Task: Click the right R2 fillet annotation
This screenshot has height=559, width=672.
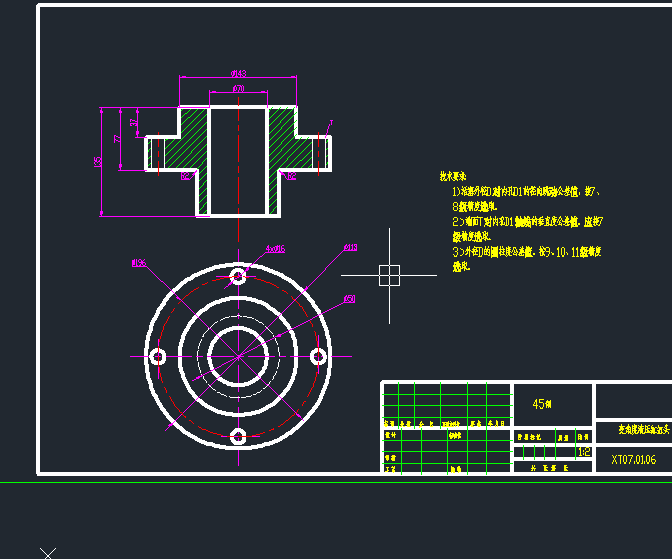Action: (x=291, y=176)
